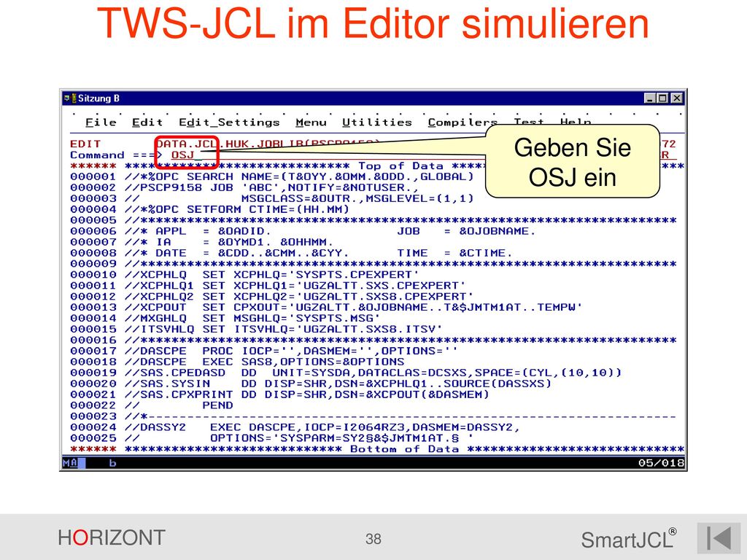Click line number 000001
This screenshot has height=560, width=747.
tap(93, 176)
